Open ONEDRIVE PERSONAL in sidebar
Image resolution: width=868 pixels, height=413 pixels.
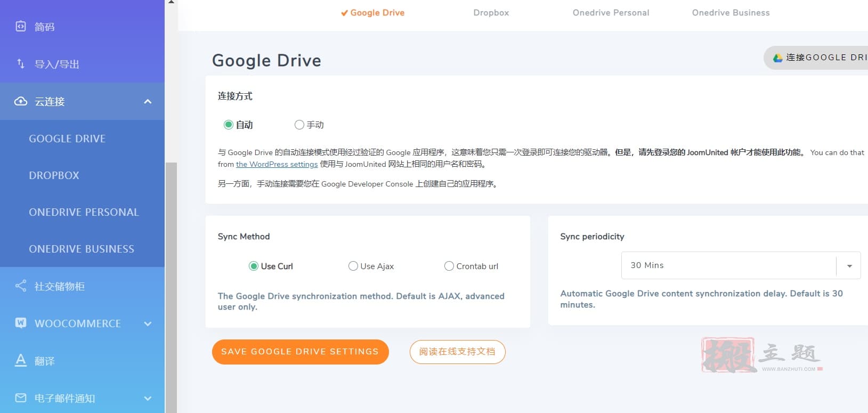(x=84, y=212)
